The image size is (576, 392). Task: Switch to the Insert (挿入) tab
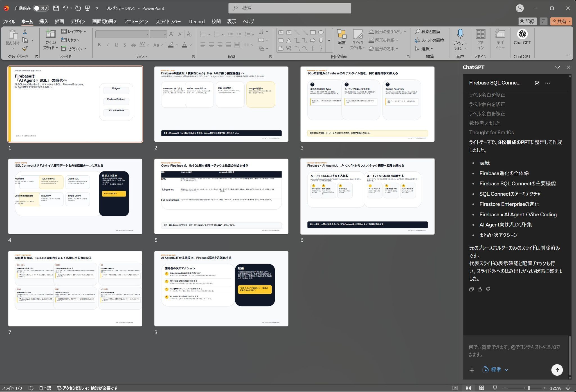(x=44, y=21)
